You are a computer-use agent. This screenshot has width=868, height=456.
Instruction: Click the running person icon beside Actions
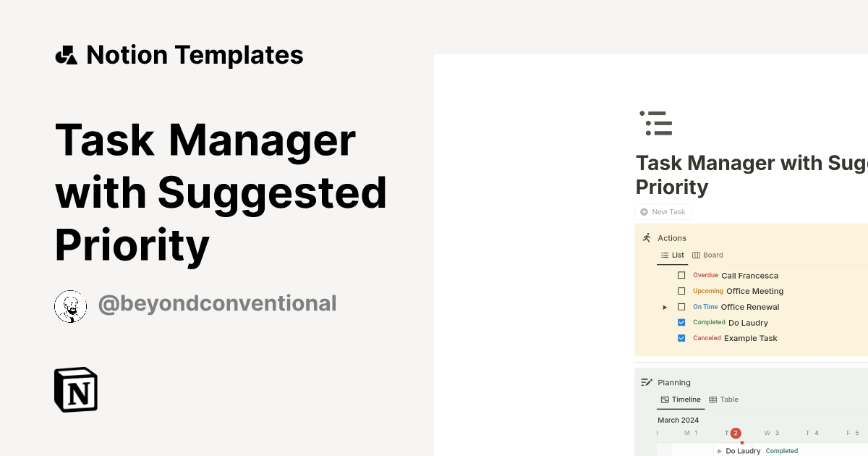(647, 237)
